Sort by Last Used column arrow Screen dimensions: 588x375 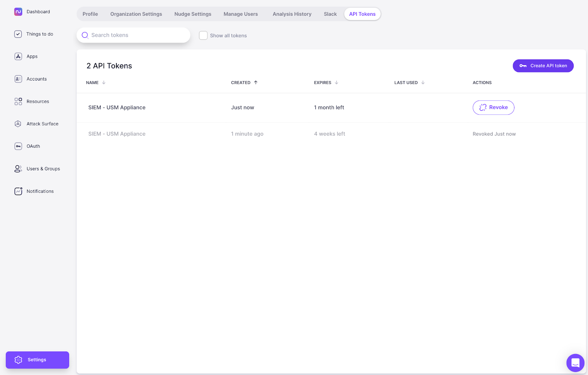pyautogui.click(x=423, y=83)
